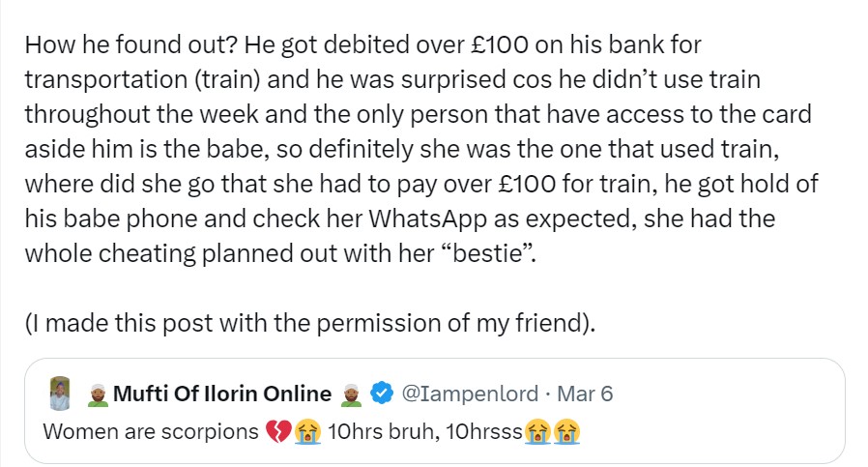
Task: Open the 'Mufti Of Ilorin Online' profile name
Action: (x=222, y=394)
